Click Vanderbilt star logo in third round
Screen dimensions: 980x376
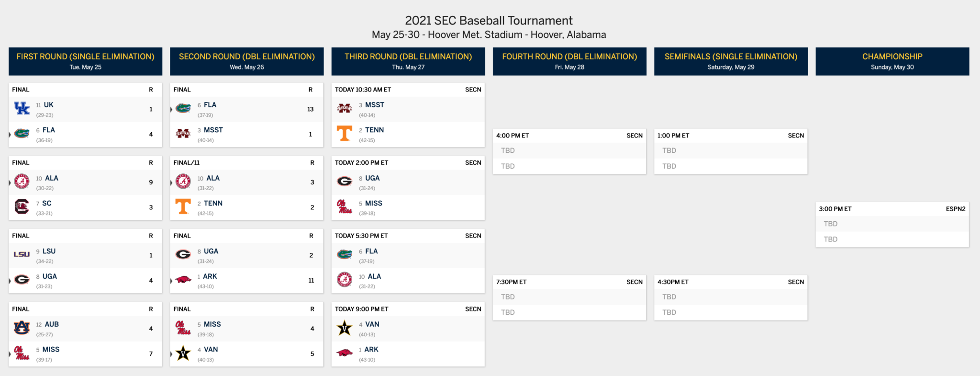[345, 328]
